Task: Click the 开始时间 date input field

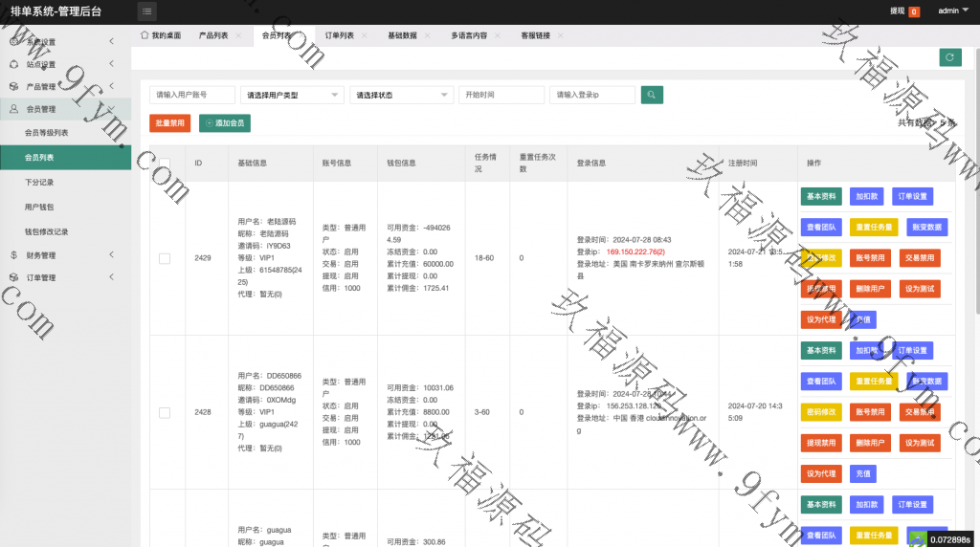Action: [501, 95]
